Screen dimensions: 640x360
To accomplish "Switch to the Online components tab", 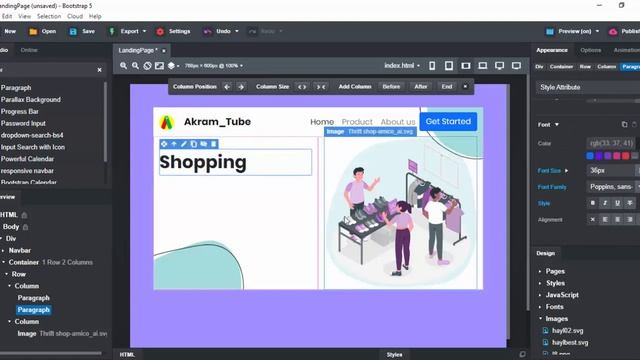I will coord(29,50).
